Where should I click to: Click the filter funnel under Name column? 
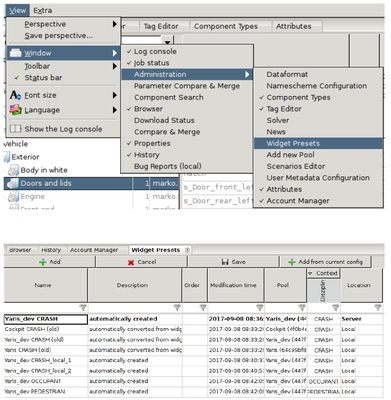pyautogui.click(x=83, y=308)
